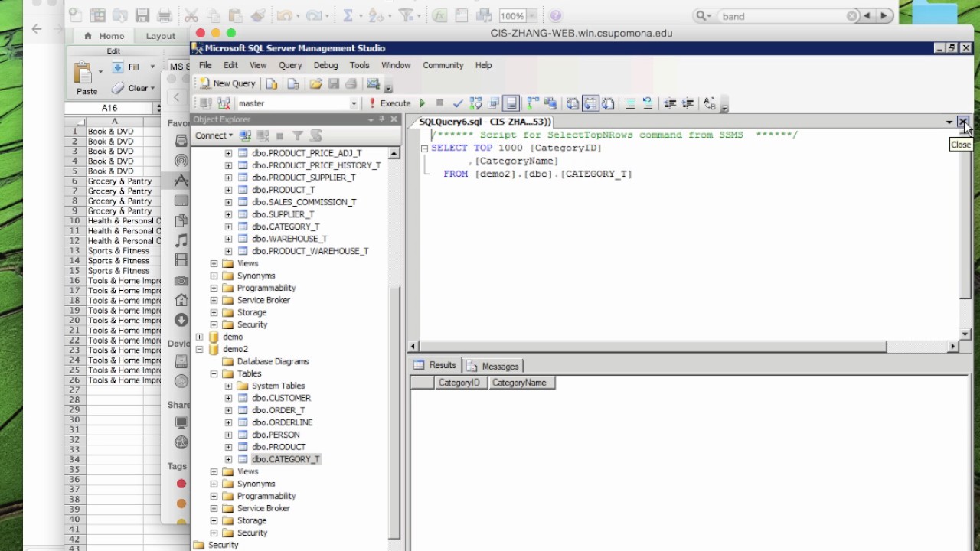Open the Community menu
This screenshot has height=551, width=980.
[x=443, y=65]
